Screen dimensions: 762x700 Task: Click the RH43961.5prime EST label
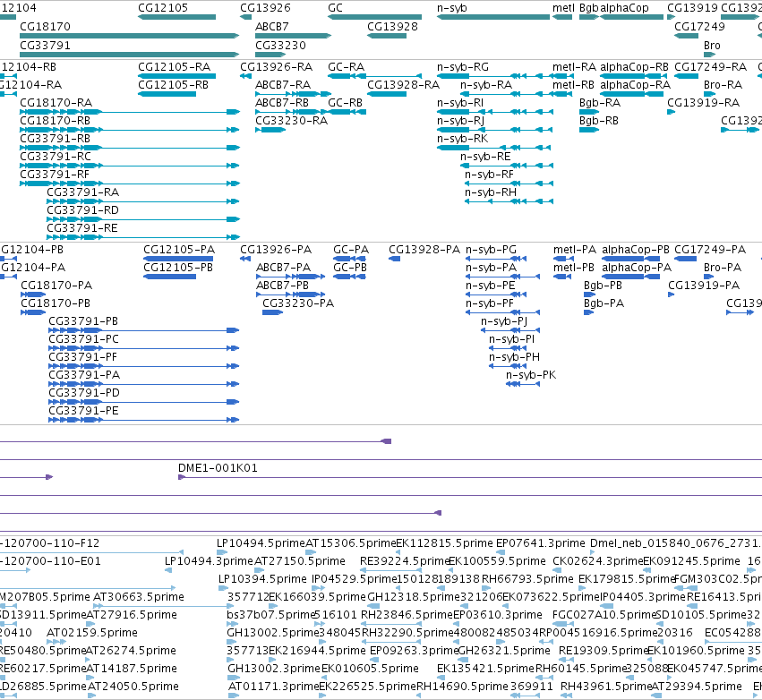pos(606,687)
